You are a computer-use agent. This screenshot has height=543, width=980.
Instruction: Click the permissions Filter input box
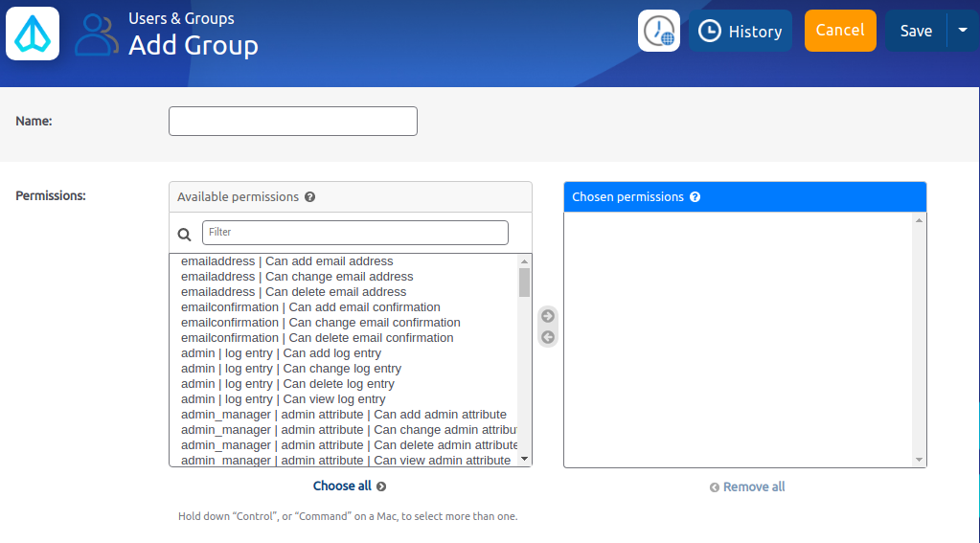(x=354, y=233)
